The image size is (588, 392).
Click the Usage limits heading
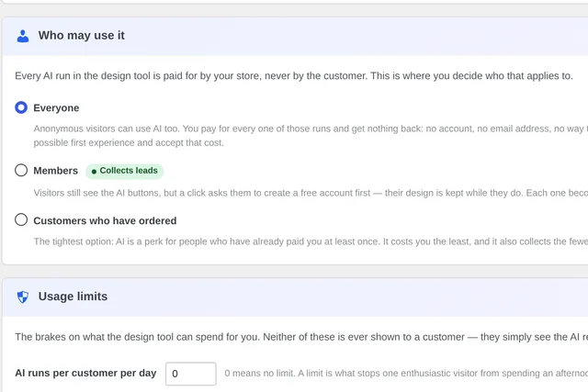(x=73, y=297)
